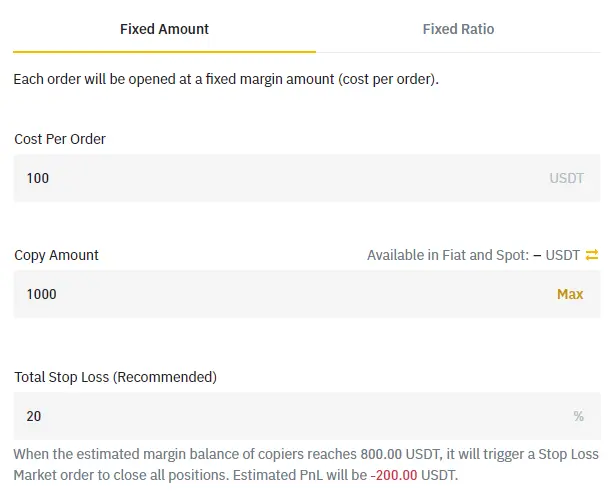Click the Total Stop Loss (Recommended) label

point(115,377)
